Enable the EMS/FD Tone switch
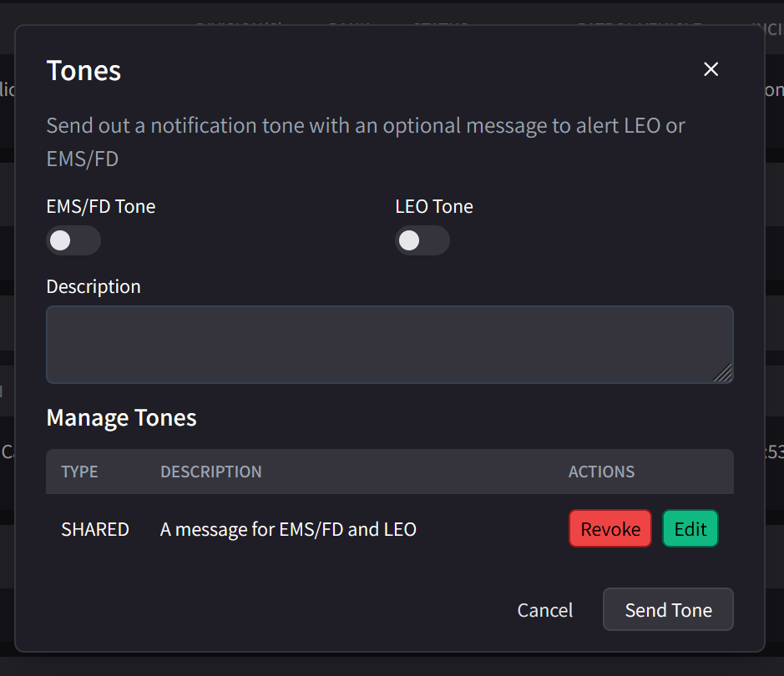The width and height of the screenshot is (784, 676). coord(73,241)
